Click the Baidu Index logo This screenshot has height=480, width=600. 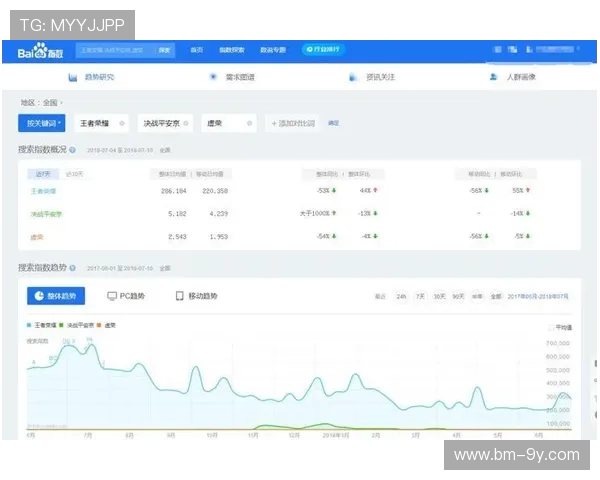40,51
